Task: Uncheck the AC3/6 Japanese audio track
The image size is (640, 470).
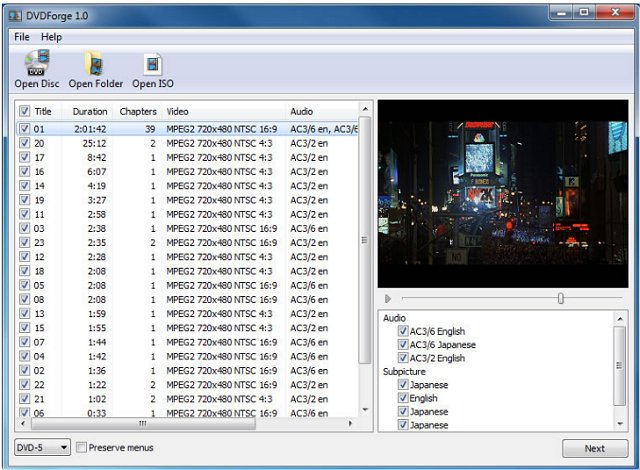Action: (403, 345)
